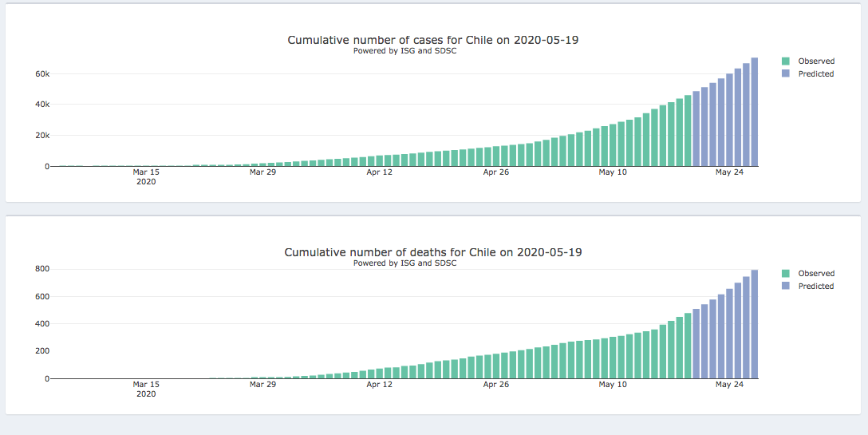The width and height of the screenshot is (868, 435).
Task: Click blue Predicted swatch in cases legend
Action: point(786,73)
